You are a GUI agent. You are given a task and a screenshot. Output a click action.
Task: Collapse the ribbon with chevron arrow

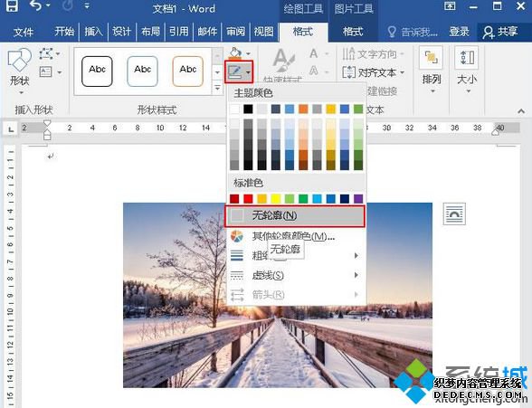[521, 111]
